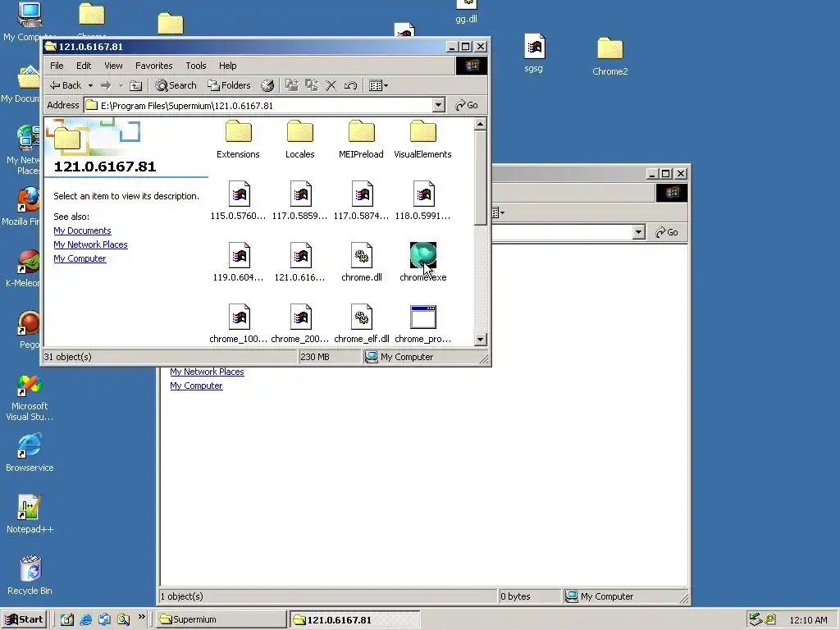Click the address path input field
This screenshot has height=630, width=840.
click(265, 105)
